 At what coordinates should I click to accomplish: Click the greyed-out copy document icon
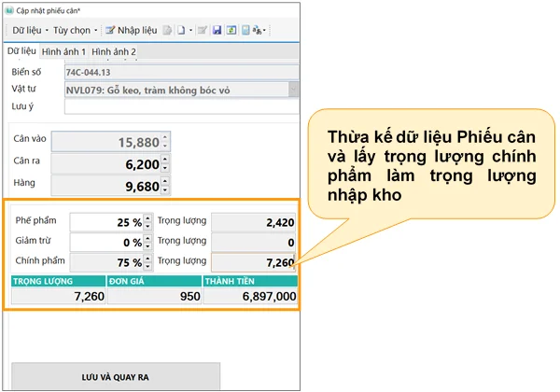168,30
